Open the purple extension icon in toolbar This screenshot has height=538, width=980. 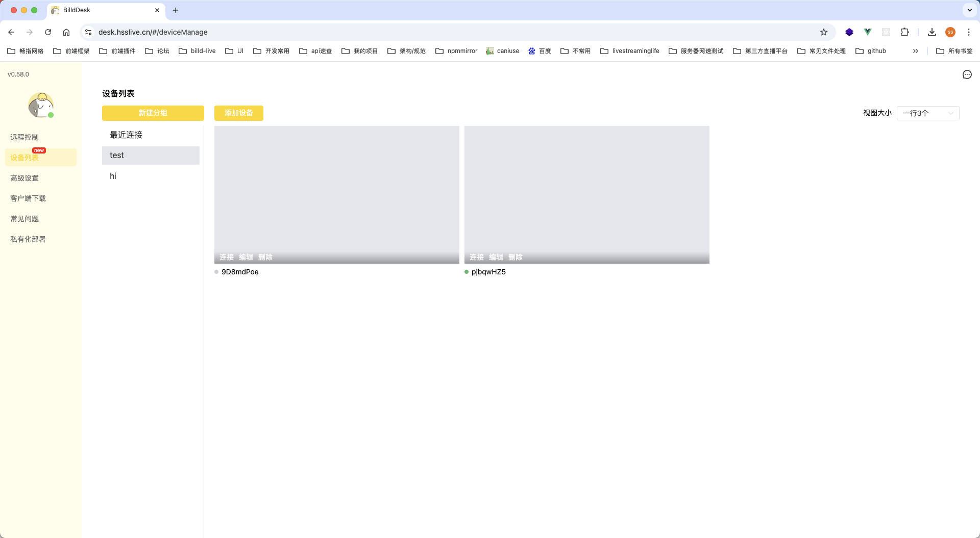pos(849,32)
